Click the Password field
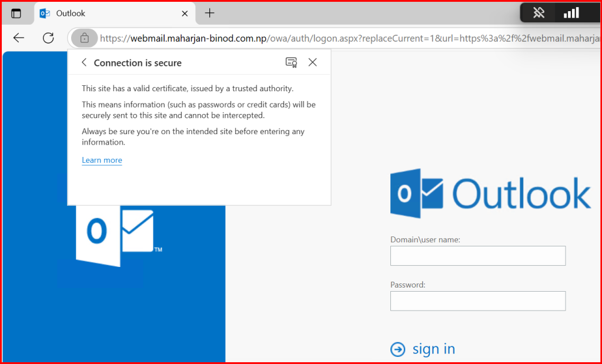 tap(477, 300)
